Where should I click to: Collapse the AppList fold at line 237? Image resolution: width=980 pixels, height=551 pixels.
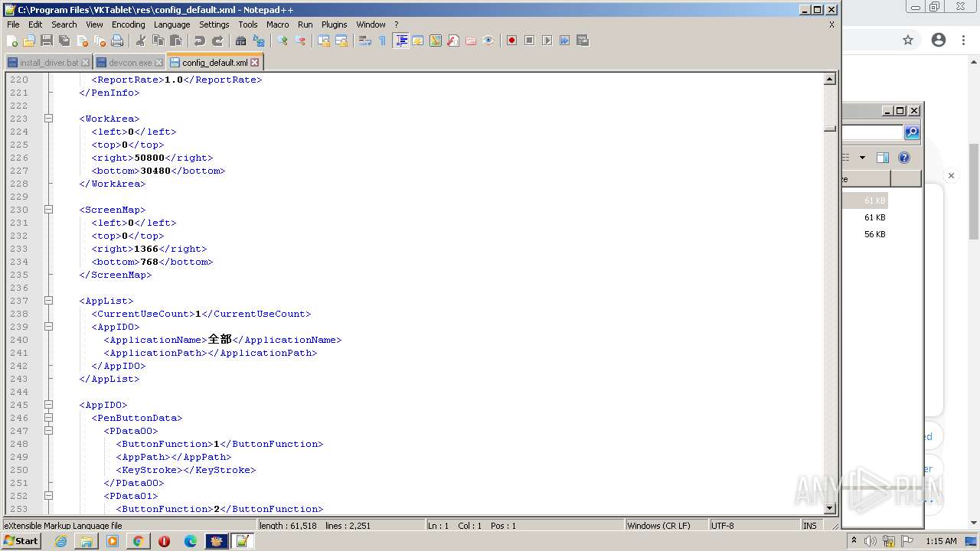point(48,301)
